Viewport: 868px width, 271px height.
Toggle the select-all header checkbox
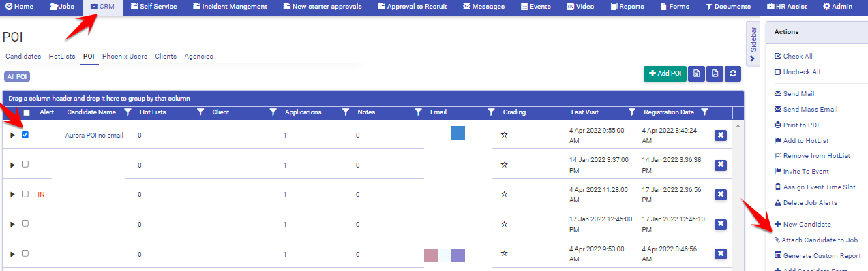tap(27, 113)
